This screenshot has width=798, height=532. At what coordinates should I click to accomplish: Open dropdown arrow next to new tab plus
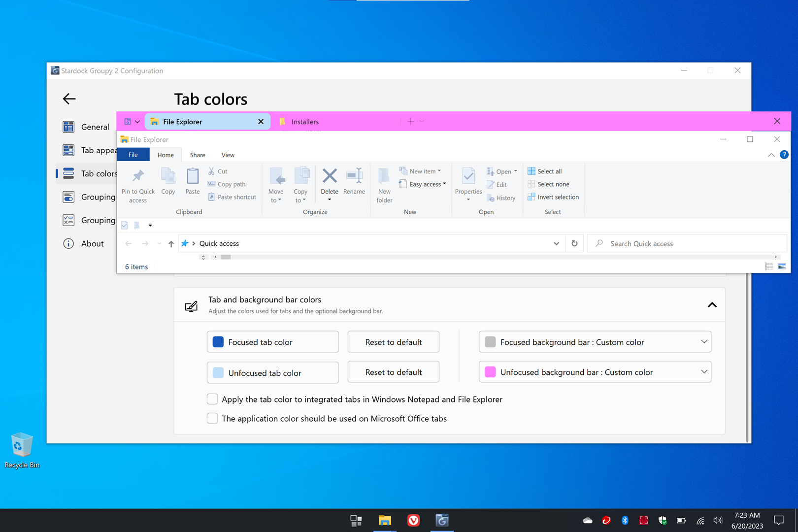point(422,121)
